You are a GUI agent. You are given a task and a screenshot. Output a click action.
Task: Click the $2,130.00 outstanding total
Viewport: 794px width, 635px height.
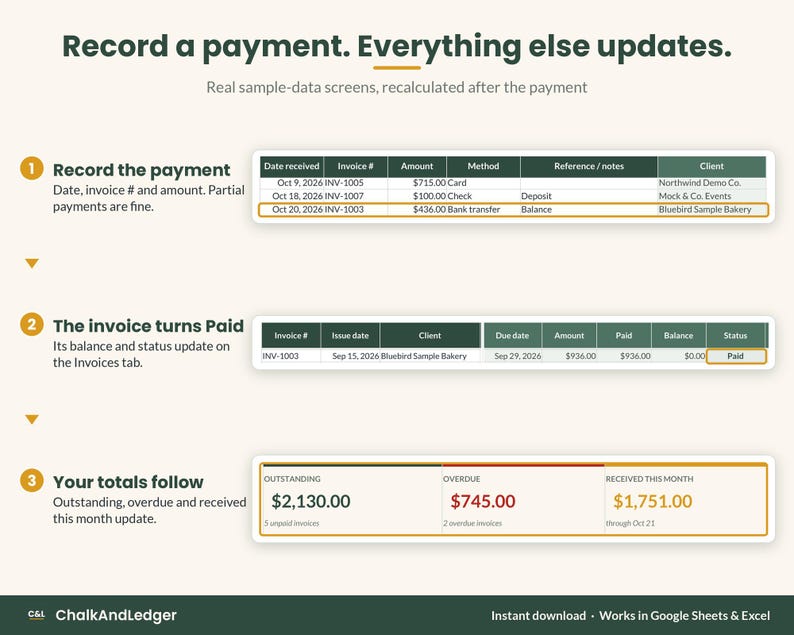point(311,501)
